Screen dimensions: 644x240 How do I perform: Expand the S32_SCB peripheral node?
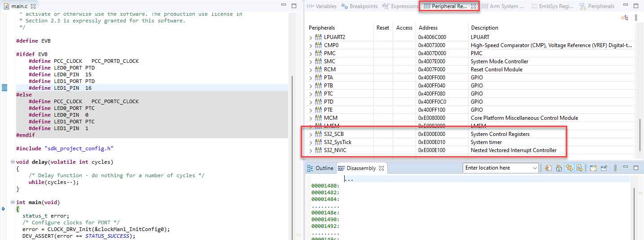pyautogui.click(x=311, y=134)
